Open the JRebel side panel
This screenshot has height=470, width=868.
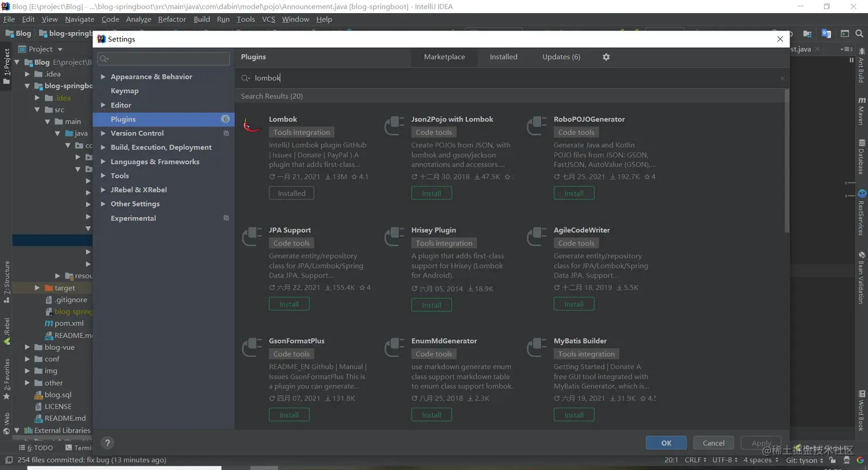click(x=6, y=331)
